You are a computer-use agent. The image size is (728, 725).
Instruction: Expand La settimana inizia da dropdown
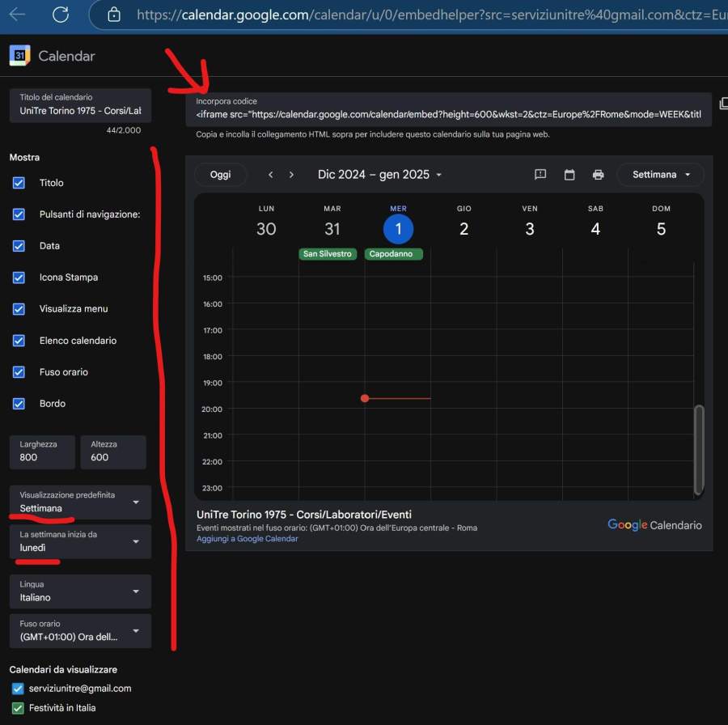pos(81,541)
